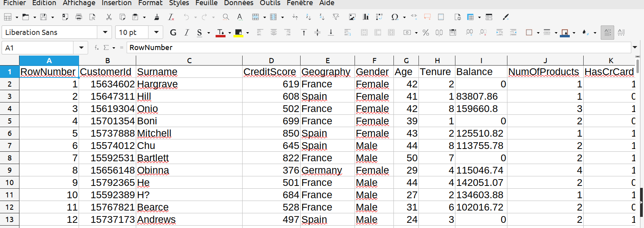Insert an image with the picture icon

pyautogui.click(x=352, y=17)
